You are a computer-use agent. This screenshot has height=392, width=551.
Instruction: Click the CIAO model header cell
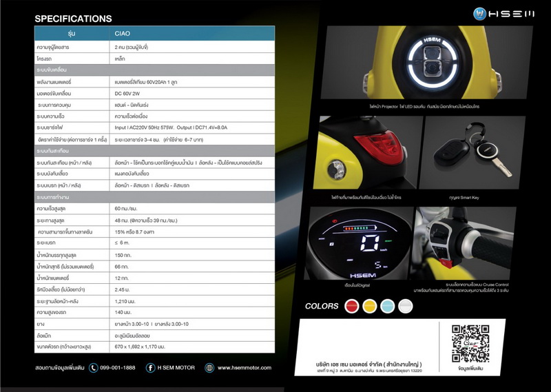192,33
